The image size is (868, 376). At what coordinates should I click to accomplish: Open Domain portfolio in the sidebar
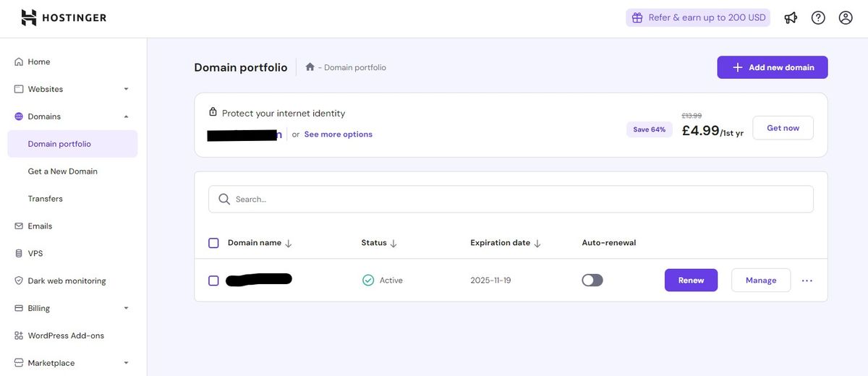coord(72,144)
